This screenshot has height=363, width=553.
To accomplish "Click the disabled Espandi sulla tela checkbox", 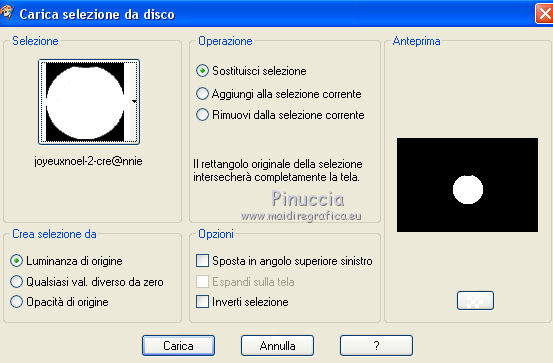I will (202, 282).
